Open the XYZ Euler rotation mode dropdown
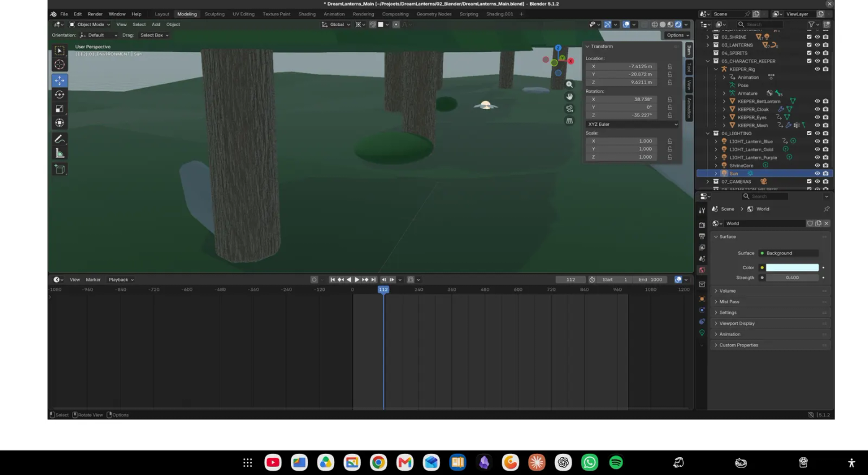868x475 pixels. [632, 124]
